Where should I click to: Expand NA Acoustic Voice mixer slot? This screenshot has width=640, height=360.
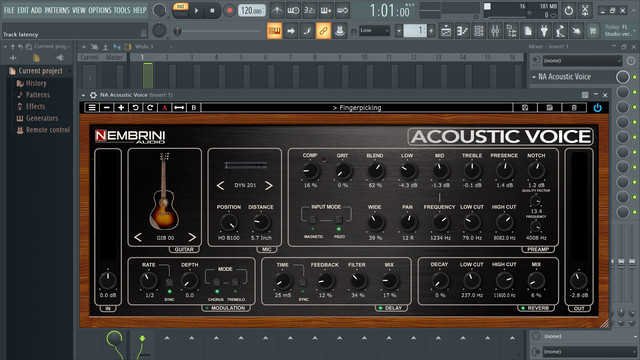(534, 77)
